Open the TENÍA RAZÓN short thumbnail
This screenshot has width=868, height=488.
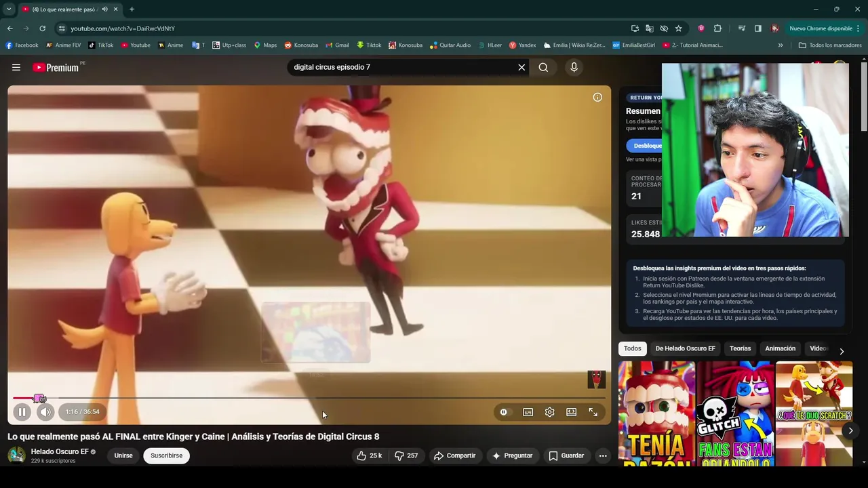click(656, 413)
